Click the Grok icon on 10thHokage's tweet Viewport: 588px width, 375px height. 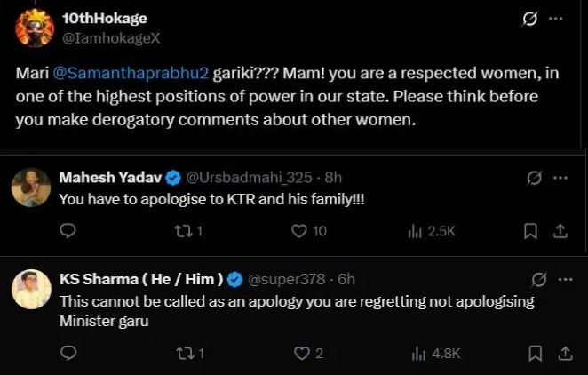tap(532, 20)
